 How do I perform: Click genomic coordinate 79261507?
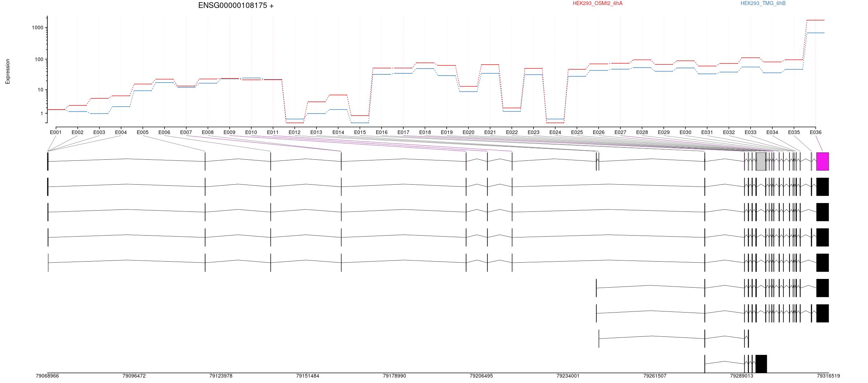coord(655,376)
